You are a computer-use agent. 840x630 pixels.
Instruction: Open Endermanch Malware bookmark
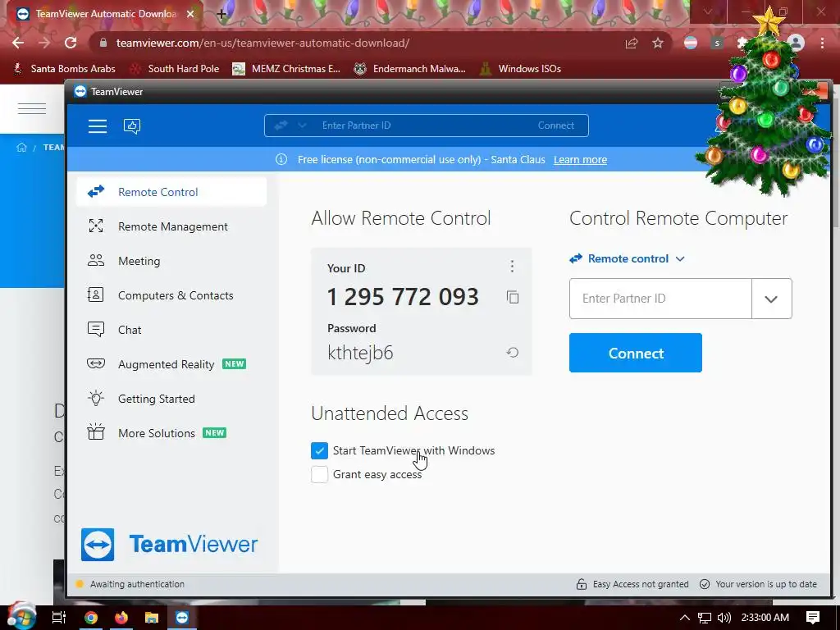tap(410, 69)
